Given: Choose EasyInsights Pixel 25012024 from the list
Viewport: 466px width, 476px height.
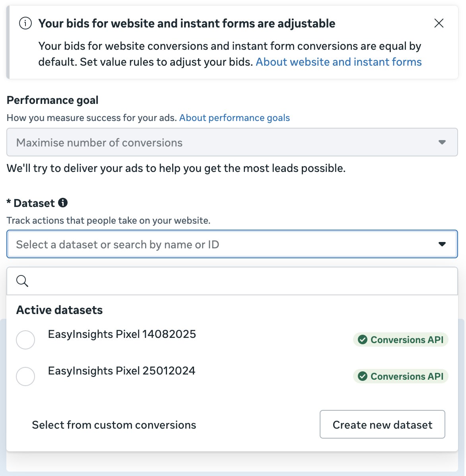Looking at the screenshot, I should click(x=122, y=371).
